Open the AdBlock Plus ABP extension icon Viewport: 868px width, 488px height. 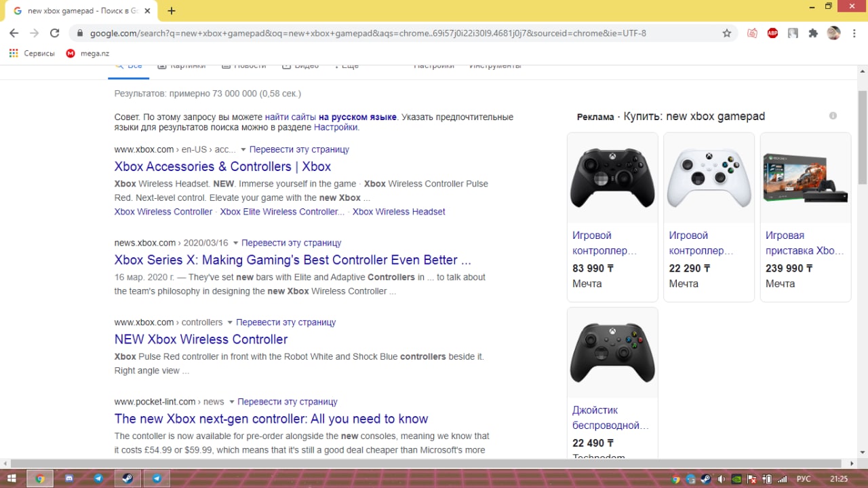click(x=772, y=33)
